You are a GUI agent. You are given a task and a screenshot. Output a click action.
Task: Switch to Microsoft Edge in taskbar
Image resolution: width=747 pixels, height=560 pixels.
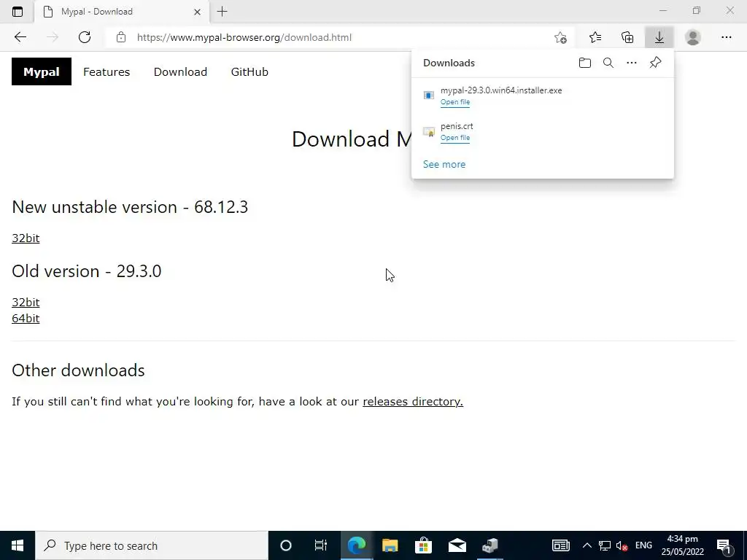pyautogui.click(x=356, y=545)
